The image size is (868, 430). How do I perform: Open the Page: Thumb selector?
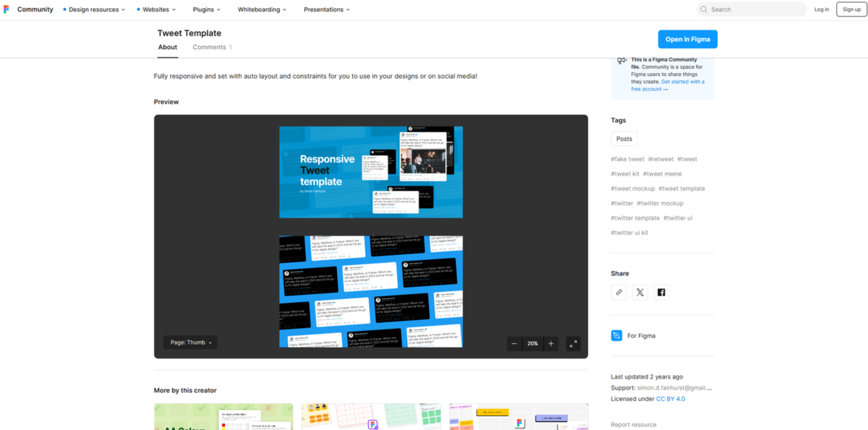(x=190, y=342)
